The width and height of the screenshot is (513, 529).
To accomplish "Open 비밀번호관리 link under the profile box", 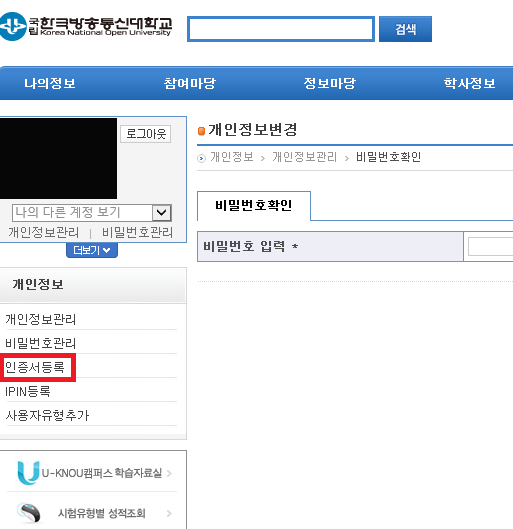I will pos(137,232).
